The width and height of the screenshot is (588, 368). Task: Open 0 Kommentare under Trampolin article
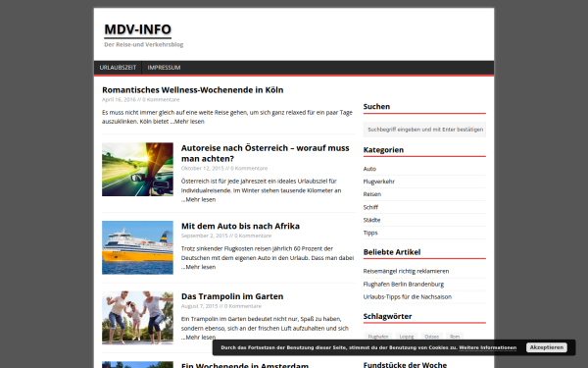243,306
